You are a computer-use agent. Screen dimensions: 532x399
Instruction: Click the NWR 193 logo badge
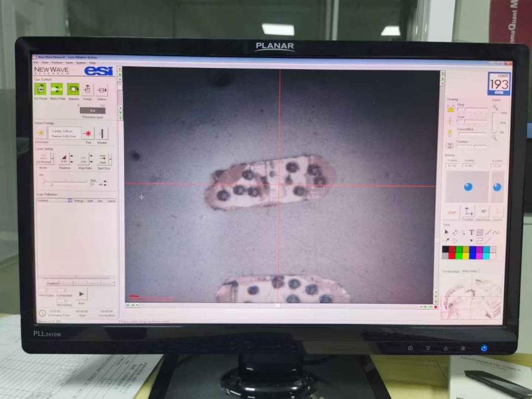pos(498,83)
